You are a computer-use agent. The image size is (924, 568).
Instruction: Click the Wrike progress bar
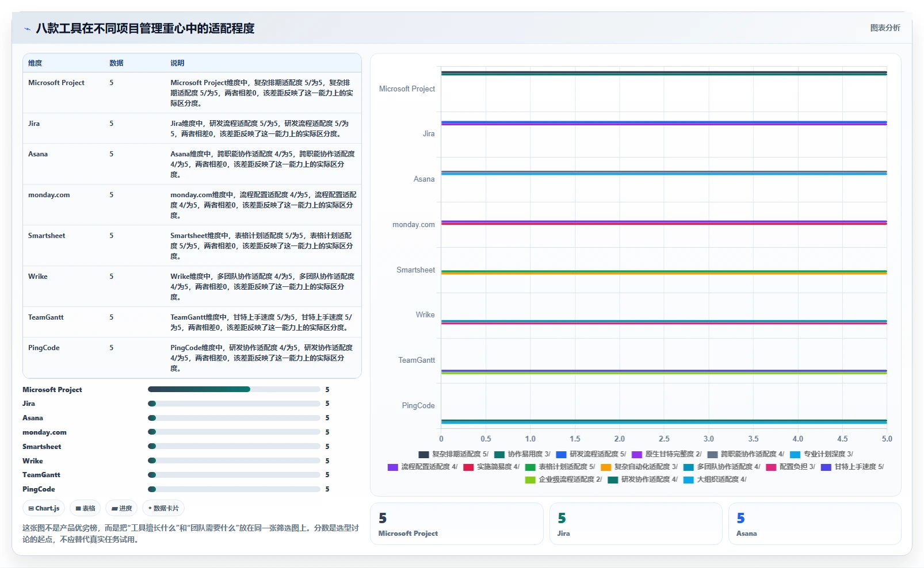234,460
